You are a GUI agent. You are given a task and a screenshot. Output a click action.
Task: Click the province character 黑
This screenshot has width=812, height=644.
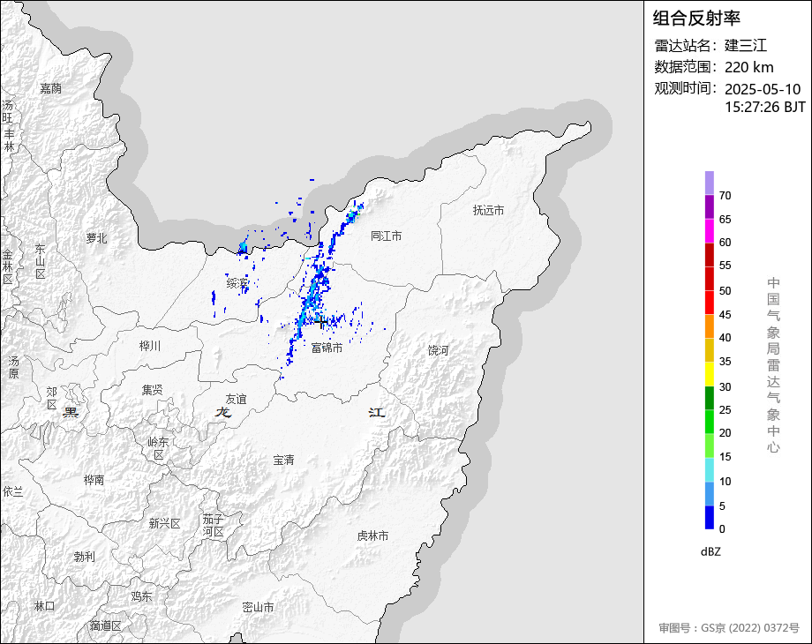click(x=71, y=412)
